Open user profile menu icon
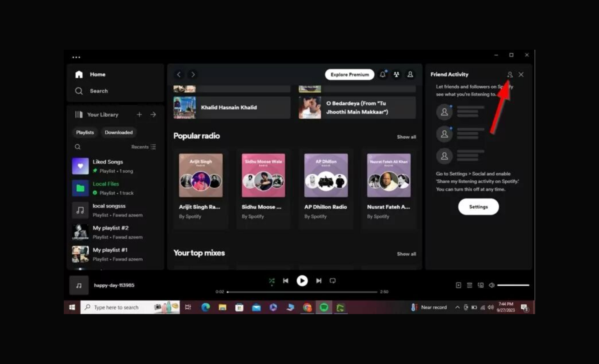This screenshot has width=599, height=364. click(410, 74)
